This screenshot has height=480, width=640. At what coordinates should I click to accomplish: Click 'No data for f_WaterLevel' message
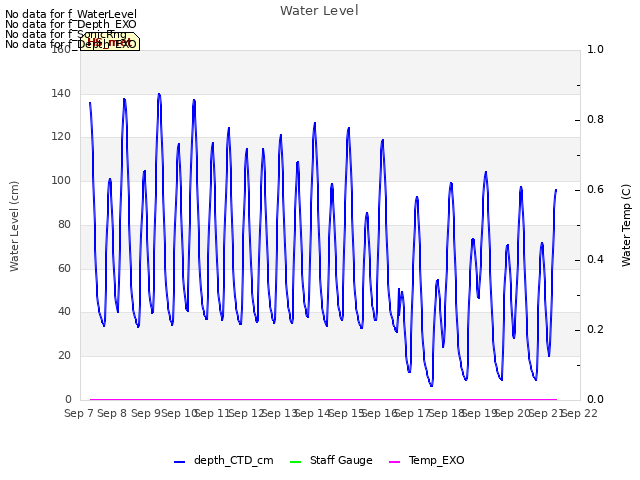(71, 14)
